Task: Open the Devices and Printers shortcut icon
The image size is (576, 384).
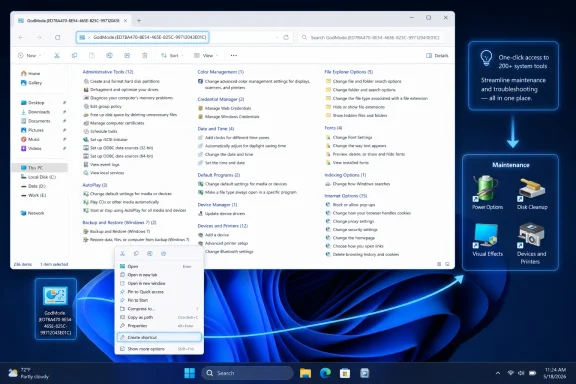Action: [x=531, y=243]
